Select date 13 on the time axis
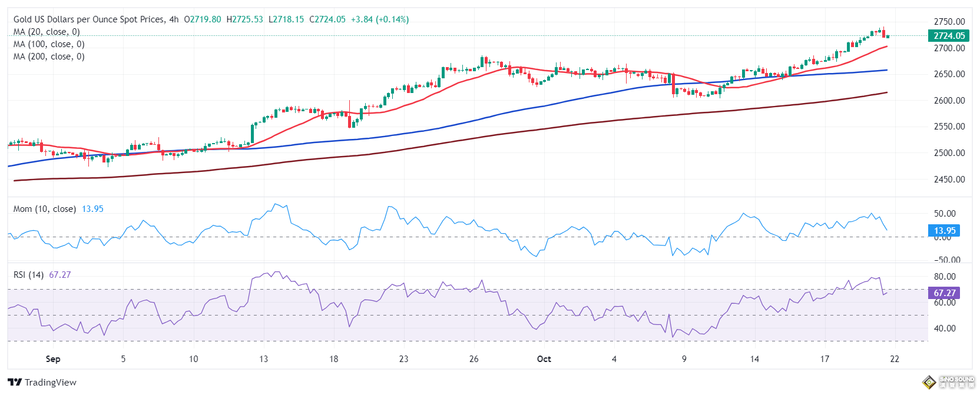This screenshot has width=980, height=395. tap(263, 359)
